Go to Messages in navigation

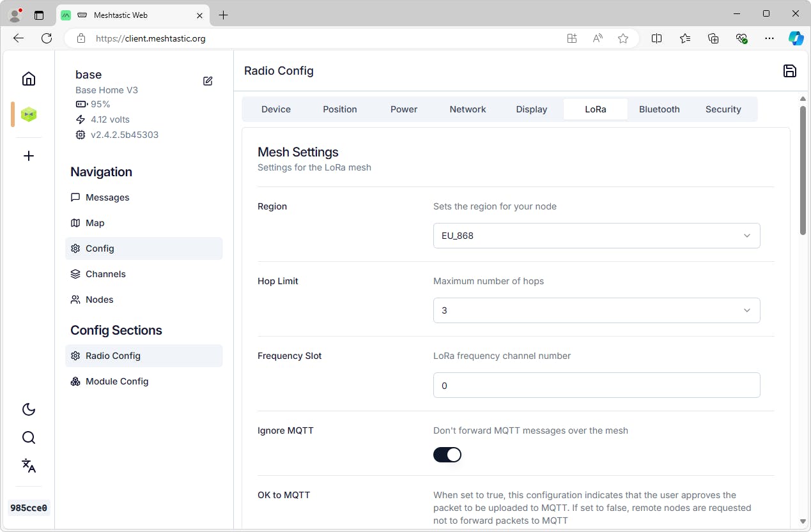[x=107, y=197]
